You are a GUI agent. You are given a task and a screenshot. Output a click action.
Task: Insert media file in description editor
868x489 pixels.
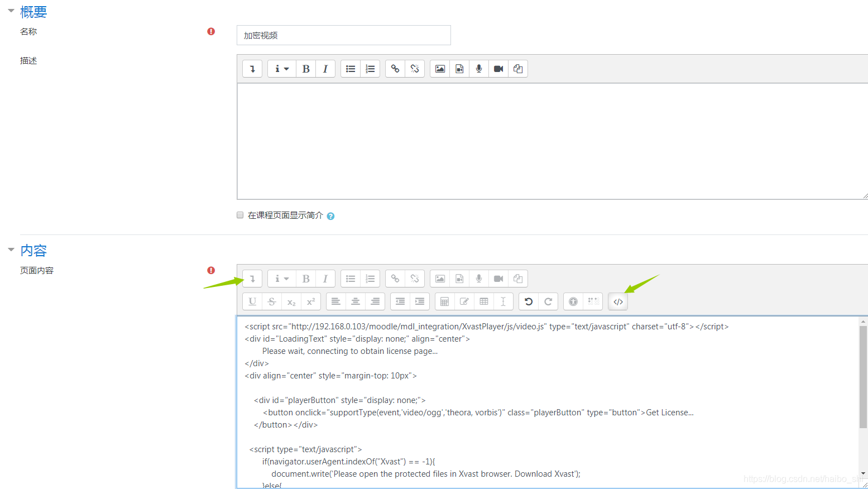coord(459,69)
